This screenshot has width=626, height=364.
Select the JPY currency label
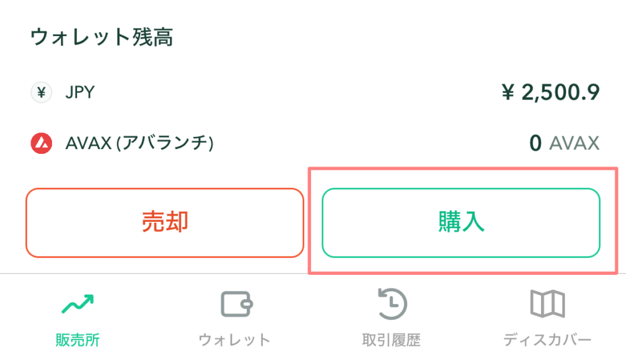(x=80, y=93)
